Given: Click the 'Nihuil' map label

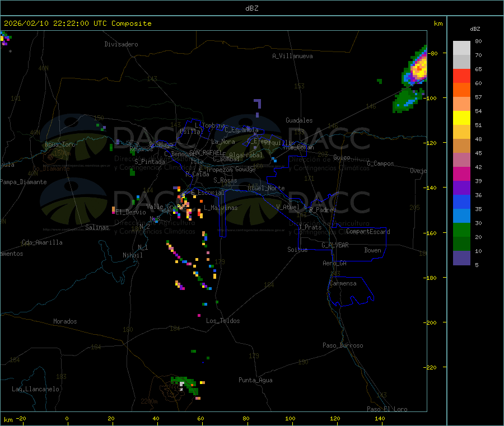Looking at the screenshot, I should (132, 255).
